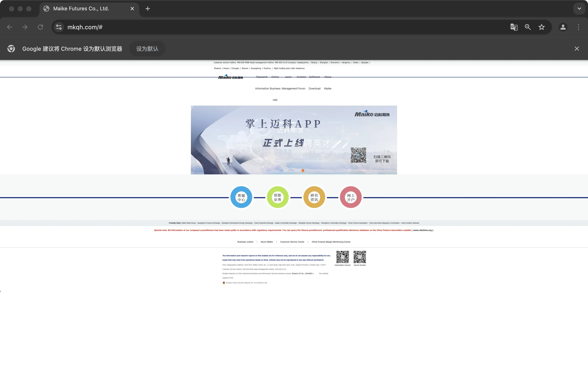Open the Research Information nav menu
Viewport: 588px width, 378px height.
pyautogui.click(x=262, y=83)
